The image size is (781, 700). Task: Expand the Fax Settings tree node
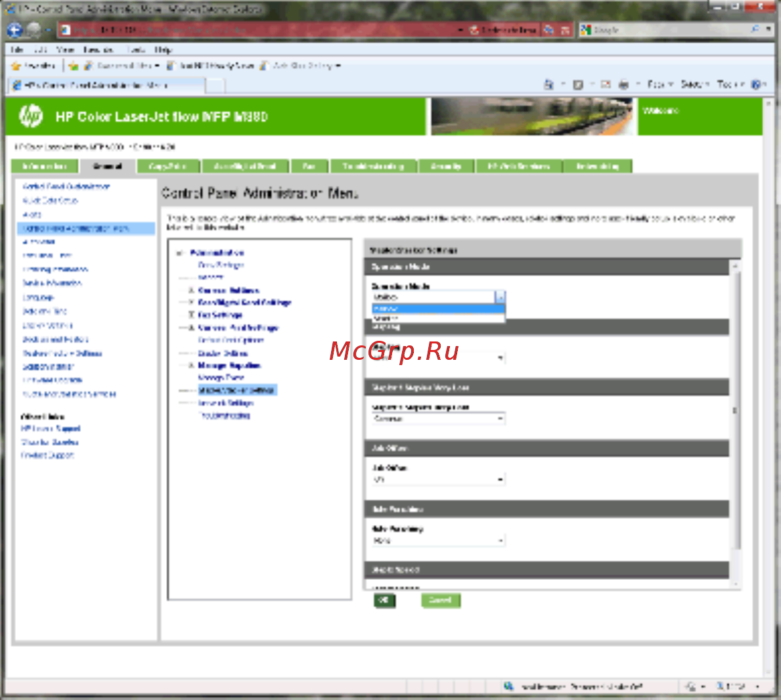coord(190,315)
